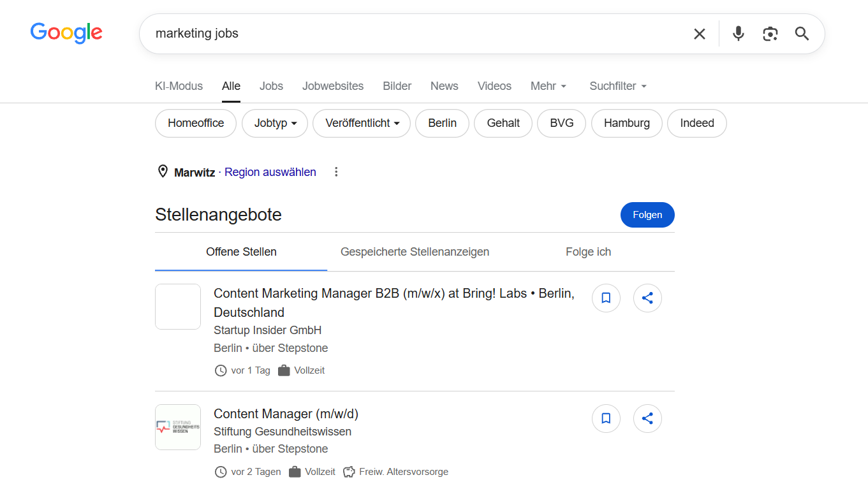Click the Freiw. Altersvorsorge benefit label
The height and width of the screenshot is (489, 868).
(404, 472)
